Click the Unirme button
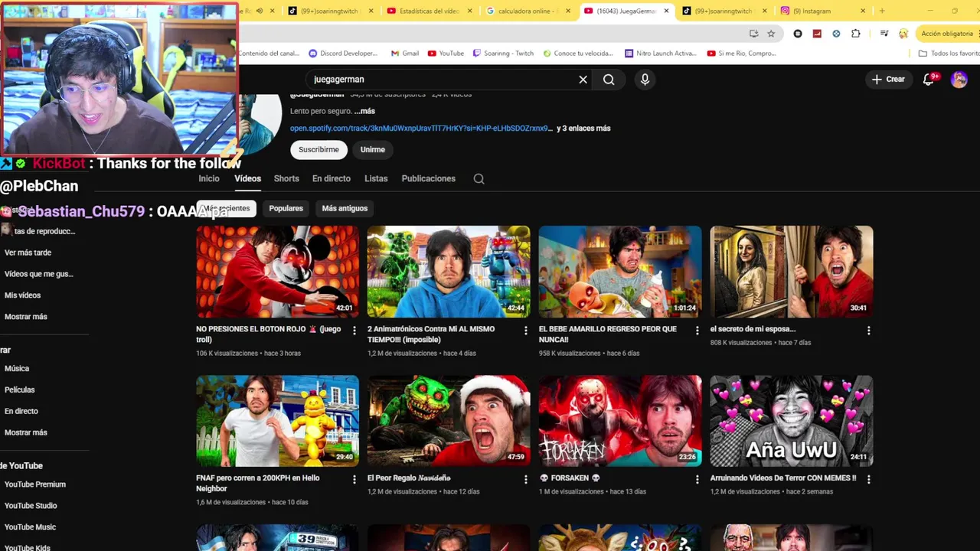 (x=373, y=149)
